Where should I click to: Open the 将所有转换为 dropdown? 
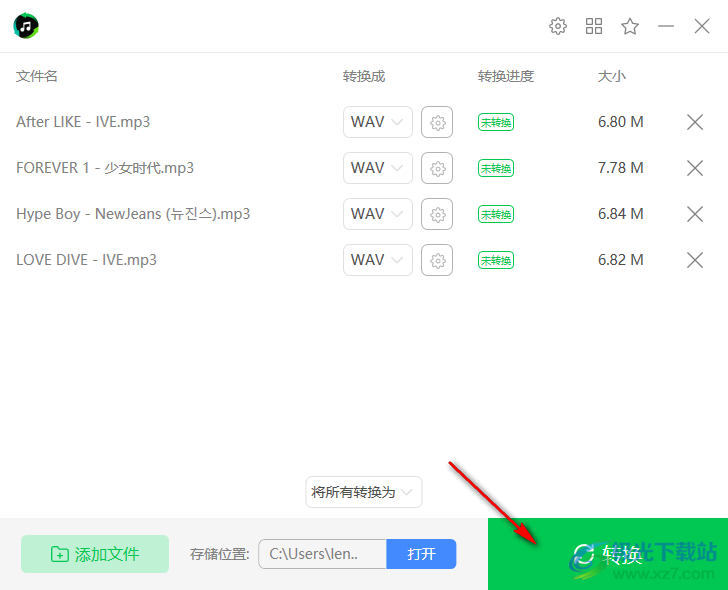click(364, 492)
